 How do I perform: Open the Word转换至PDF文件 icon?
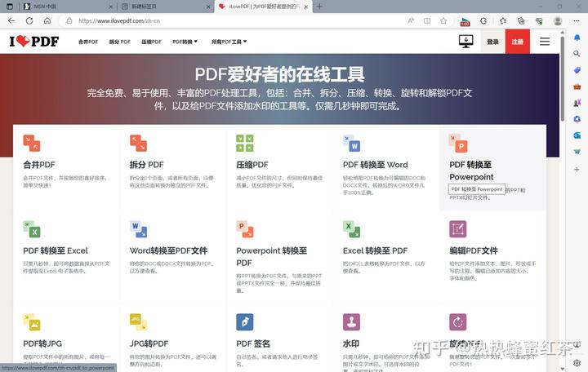(138, 229)
